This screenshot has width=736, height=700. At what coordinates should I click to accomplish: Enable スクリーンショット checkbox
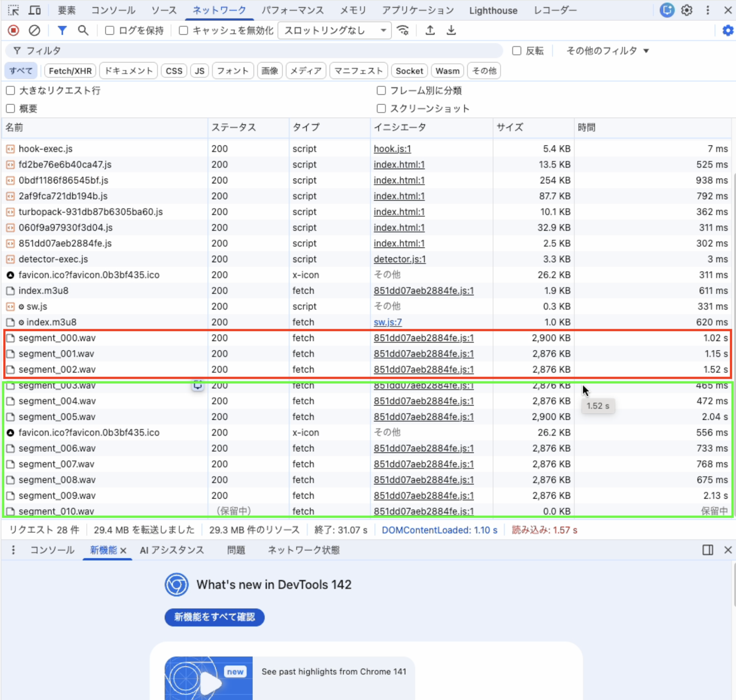(381, 109)
